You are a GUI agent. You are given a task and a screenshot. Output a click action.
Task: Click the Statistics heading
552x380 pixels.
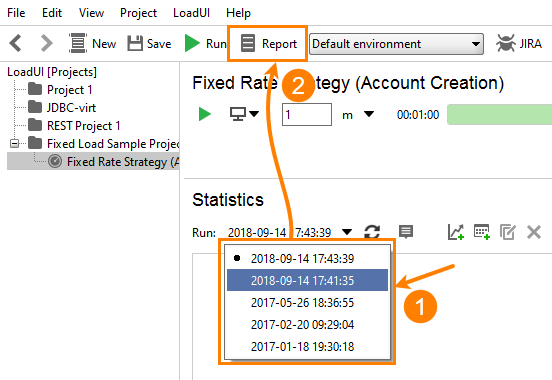(x=228, y=200)
